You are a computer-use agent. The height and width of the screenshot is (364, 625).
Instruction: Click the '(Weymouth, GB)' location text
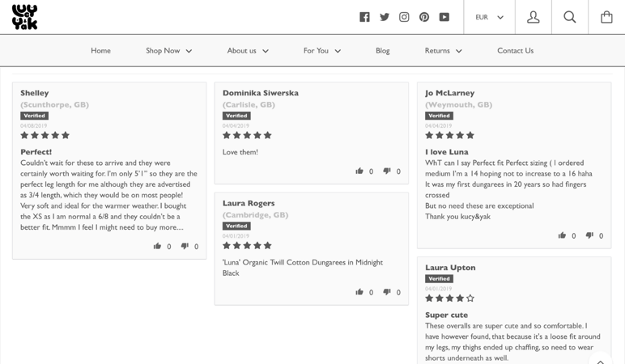[x=458, y=104]
